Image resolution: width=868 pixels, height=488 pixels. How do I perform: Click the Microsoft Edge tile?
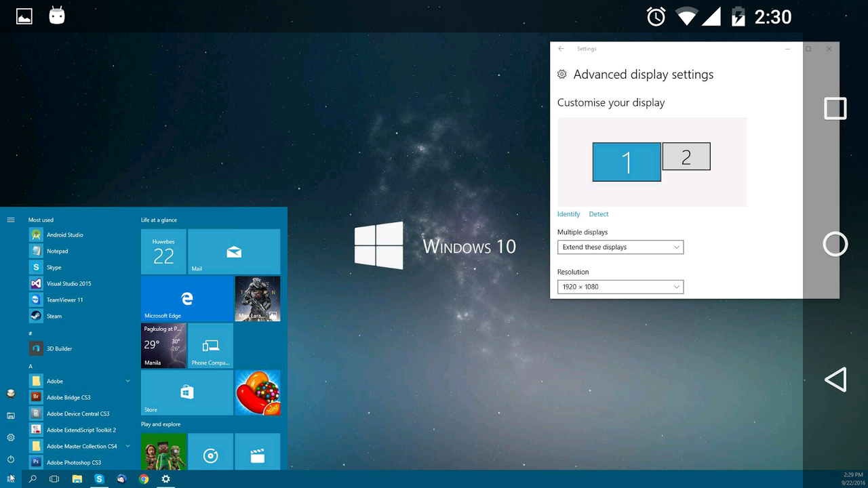click(x=186, y=298)
